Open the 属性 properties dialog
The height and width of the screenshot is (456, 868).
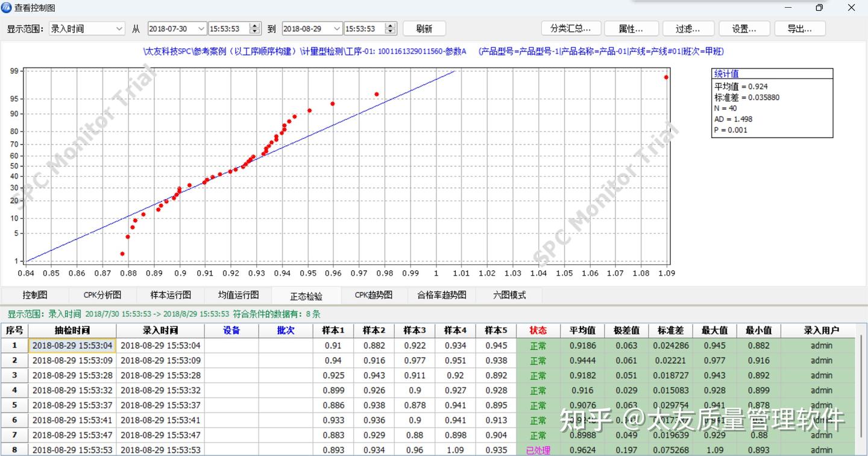tap(631, 28)
